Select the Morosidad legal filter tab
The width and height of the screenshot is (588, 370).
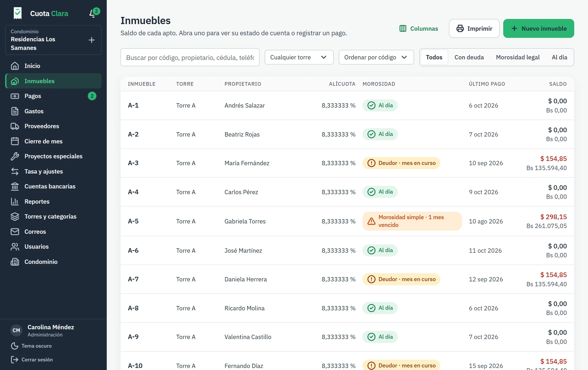pos(518,57)
